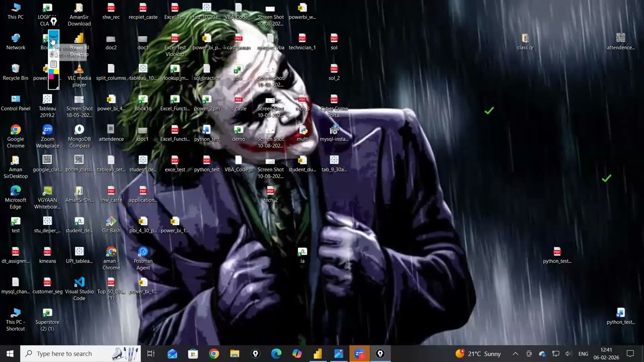The width and height of the screenshot is (644, 362).
Task: Select the Zoom Workplace desktop shortcut
Action: pos(47,136)
